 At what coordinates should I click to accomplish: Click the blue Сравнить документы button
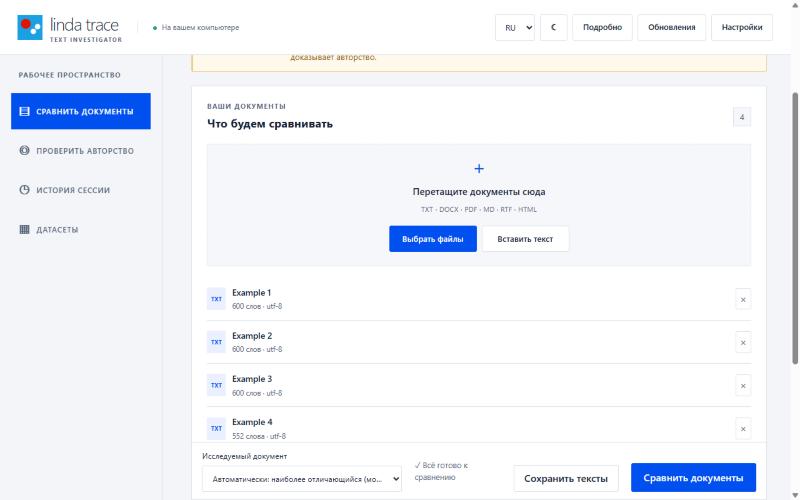[693, 478]
